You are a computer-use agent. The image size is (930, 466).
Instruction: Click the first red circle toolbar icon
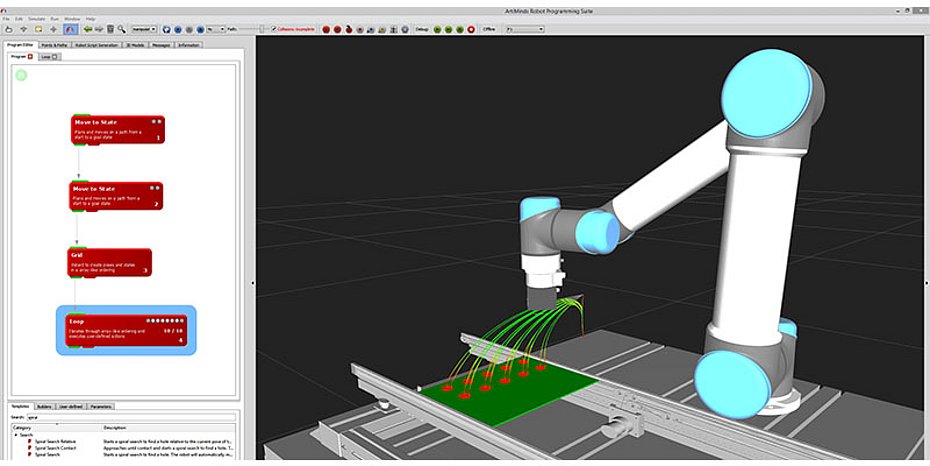326,29
